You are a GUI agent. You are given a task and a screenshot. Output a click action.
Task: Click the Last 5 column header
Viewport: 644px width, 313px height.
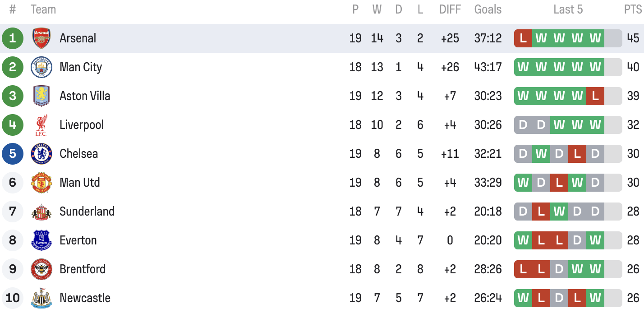(568, 9)
